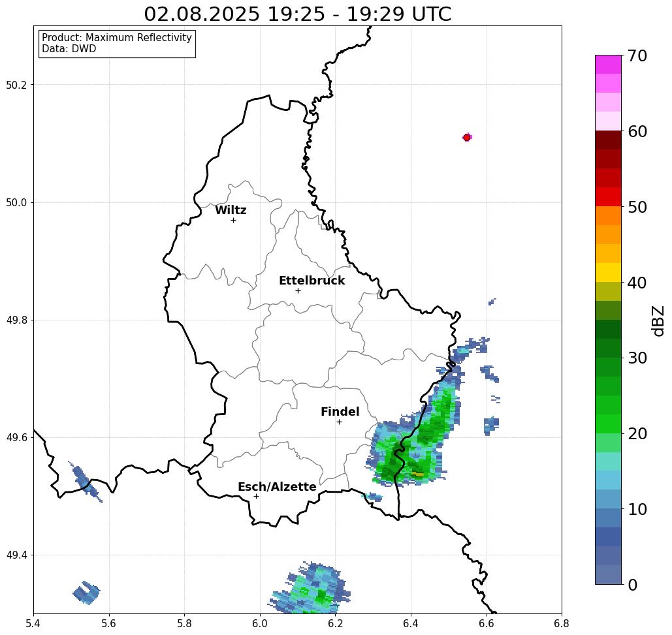Click the magenta swatch at top of colorbar
Screen dimensions: 672x635
[608, 65]
